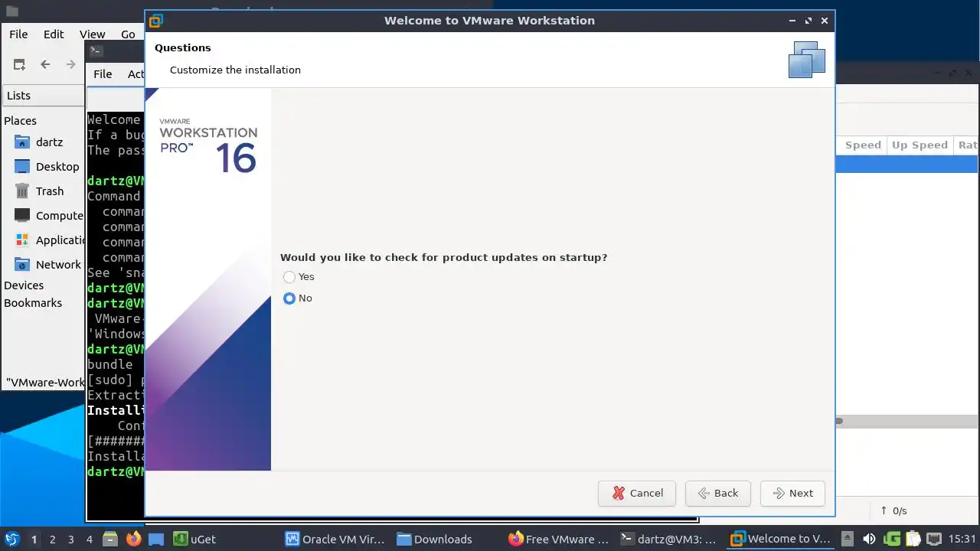Click back arrow in file manager toolbar
Image resolution: width=980 pixels, height=551 pixels.
45,64
